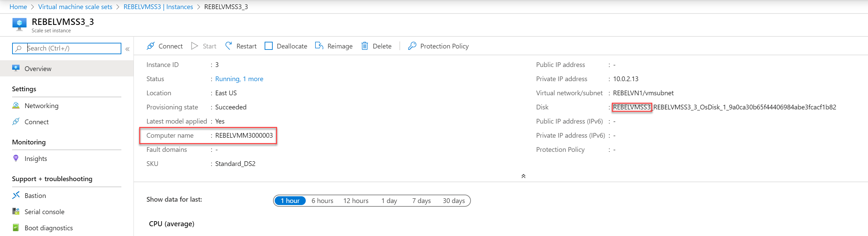Click the Deallocate square icon
Image resolution: width=868 pixels, height=236 pixels.
point(269,46)
